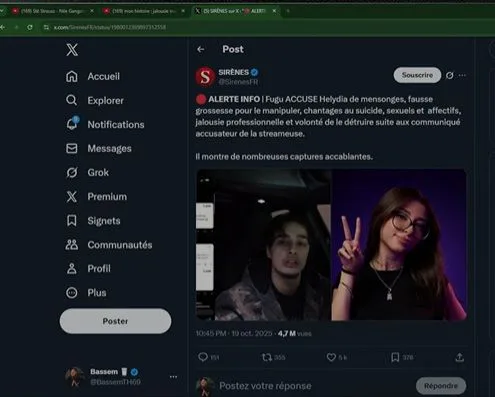Bookmark the post with 378 icon
The height and width of the screenshot is (397, 495).
[395, 357]
